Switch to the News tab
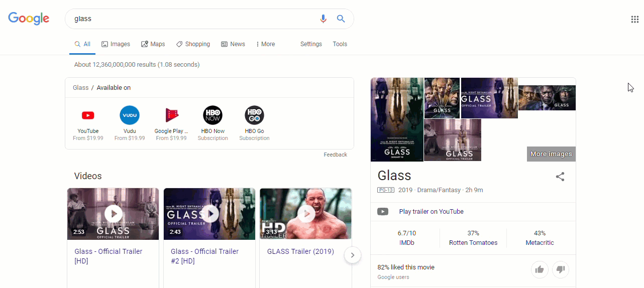This screenshot has width=644, height=288. click(233, 44)
